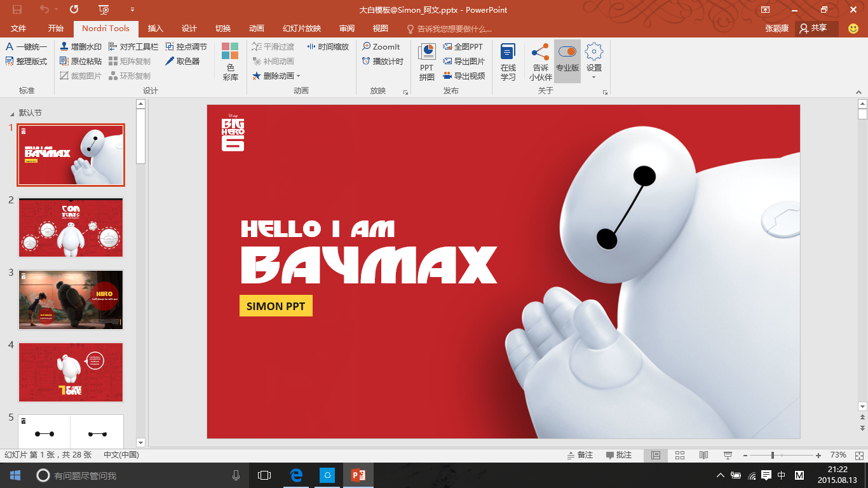Switch to the 插入 Insert tab
This screenshot has height=488, width=868.
click(156, 29)
